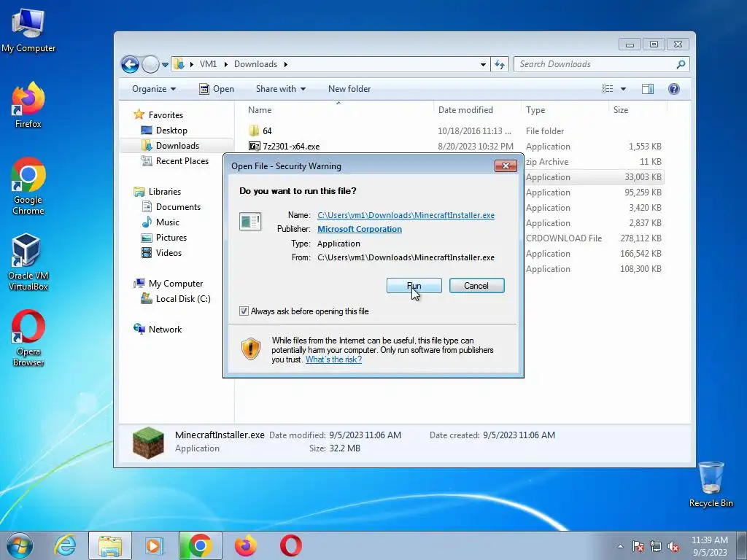
Task: Open the clock showing 11:39 AM
Action: tap(710, 545)
